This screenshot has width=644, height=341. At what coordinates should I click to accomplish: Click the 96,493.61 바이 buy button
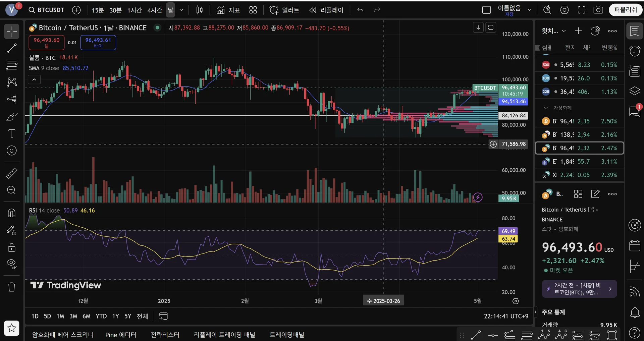(x=98, y=43)
